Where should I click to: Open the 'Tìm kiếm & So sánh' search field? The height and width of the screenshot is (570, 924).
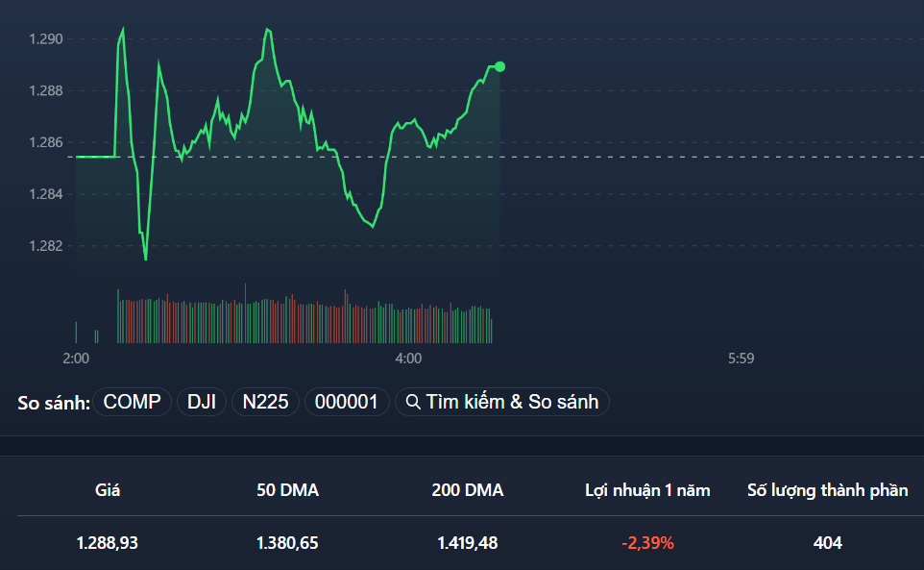point(502,401)
